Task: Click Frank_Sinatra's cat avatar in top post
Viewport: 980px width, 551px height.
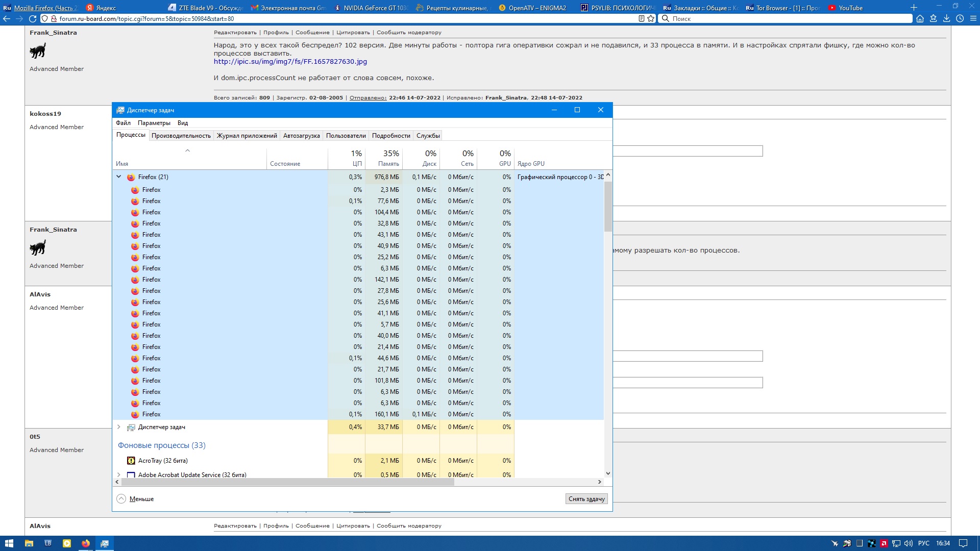Action: click(x=38, y=51)
